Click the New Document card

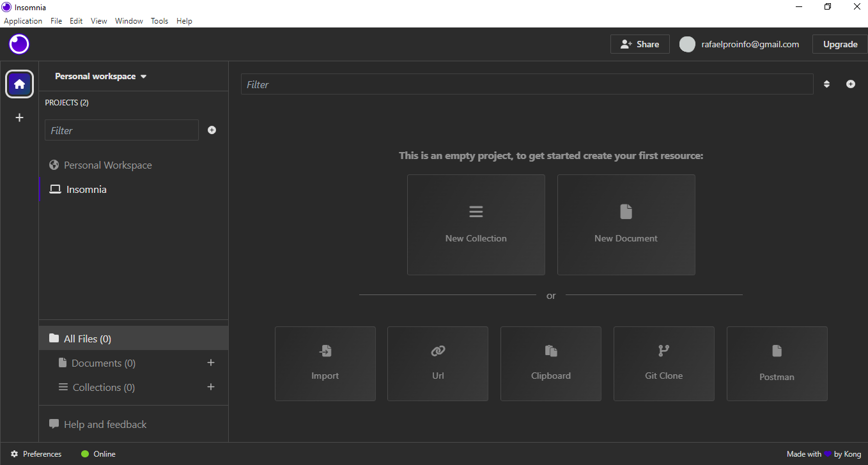point(626,225)
